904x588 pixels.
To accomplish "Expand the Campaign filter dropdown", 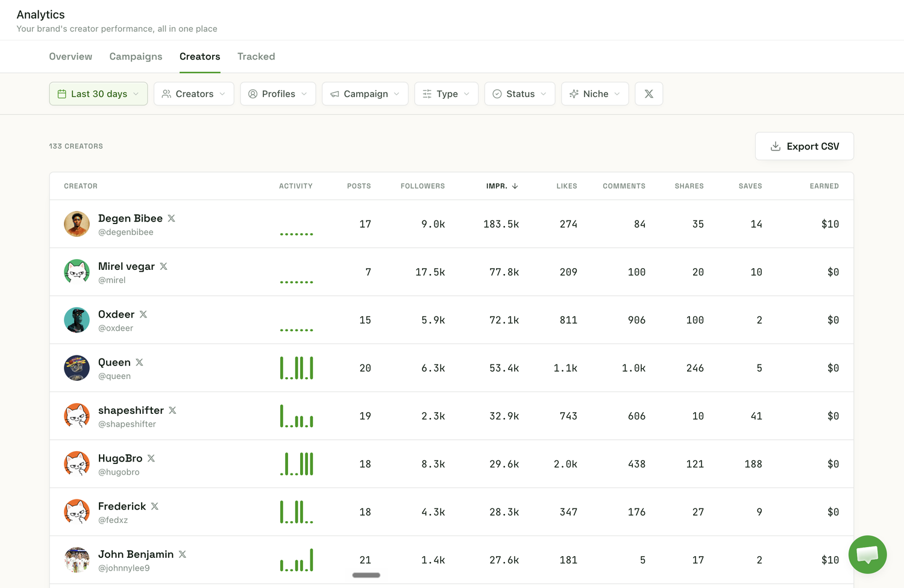I will 365,94.
